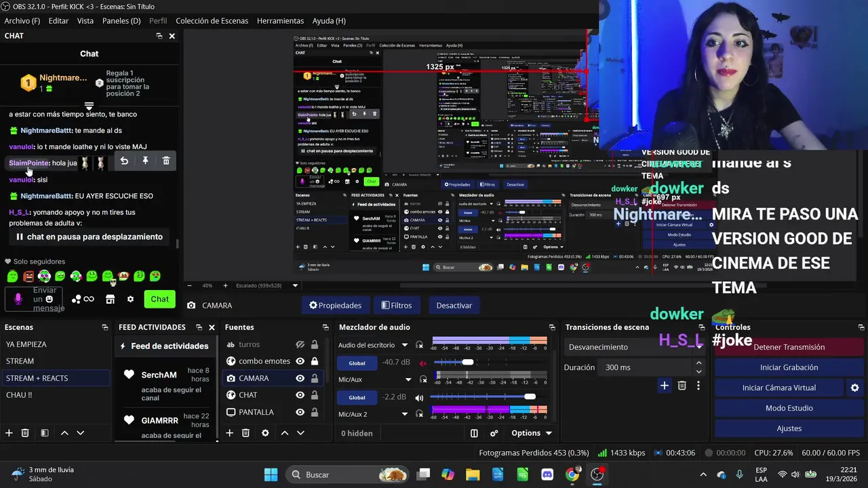Screen dimensions: 868x488
Task: Click Iniciar Grabación button
Action: [789, 367]
